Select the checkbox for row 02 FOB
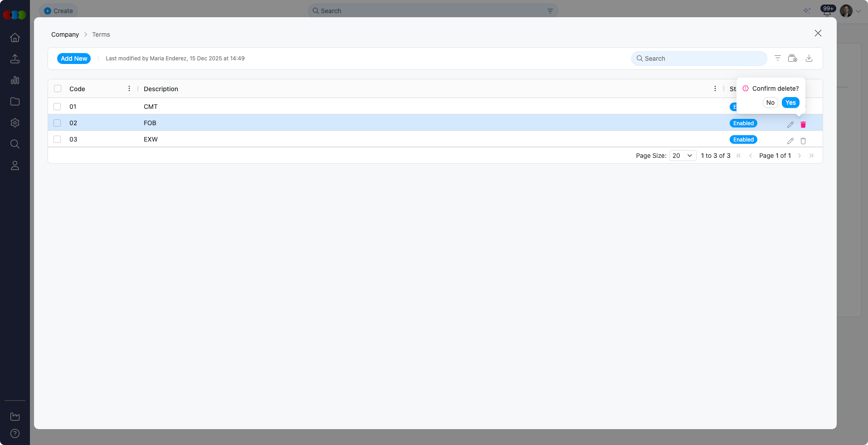The image size is (868, 445). [57, 123]
